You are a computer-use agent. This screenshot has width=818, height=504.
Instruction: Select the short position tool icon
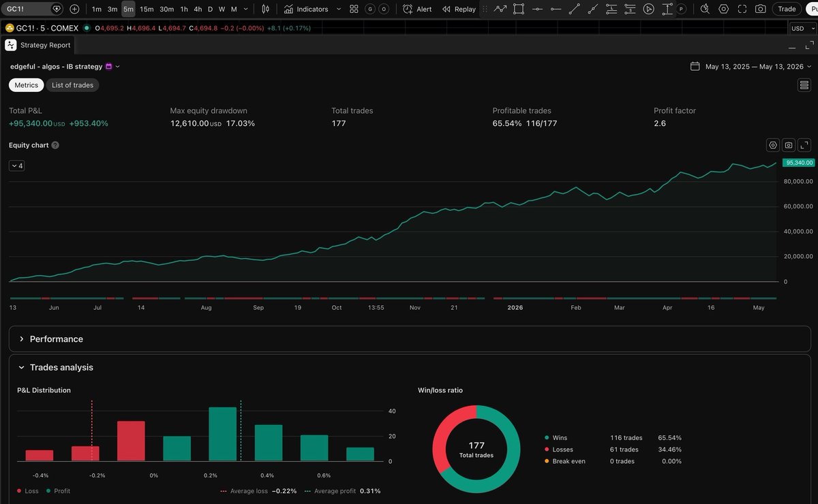(630, 9)
